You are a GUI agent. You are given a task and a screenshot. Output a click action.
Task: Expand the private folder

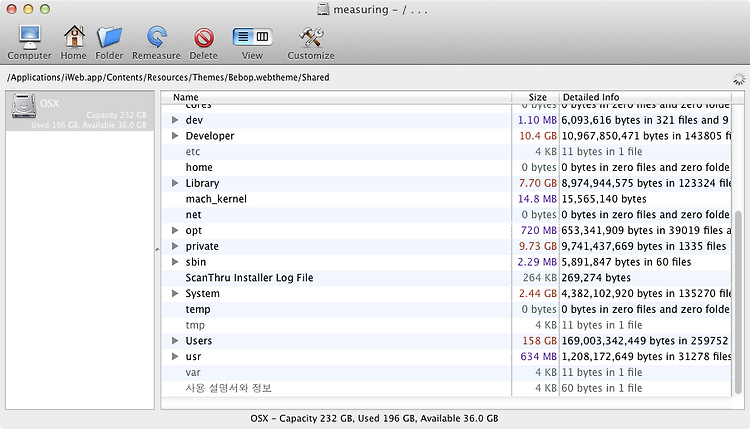click(175, 246)
